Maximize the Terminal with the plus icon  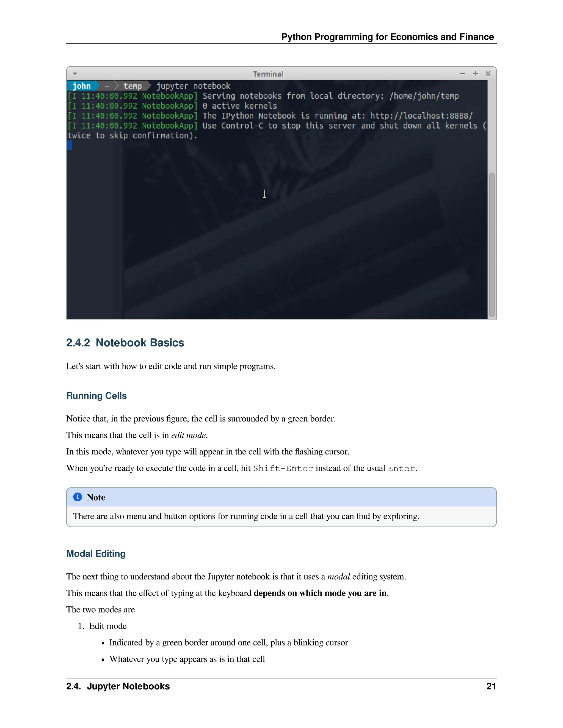coord(475,74)
